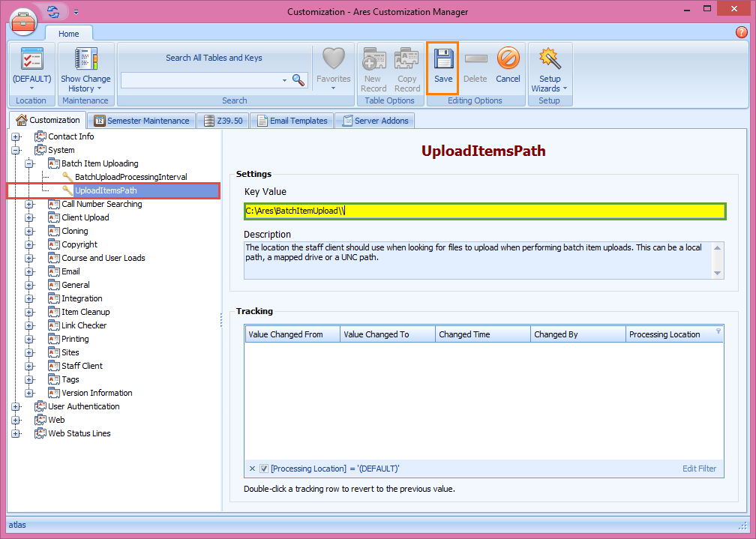The height and width of the screenshot is (539, 756).
Task: Toggle the Processing Location filter checkbox
Action: tap(262, 468)
